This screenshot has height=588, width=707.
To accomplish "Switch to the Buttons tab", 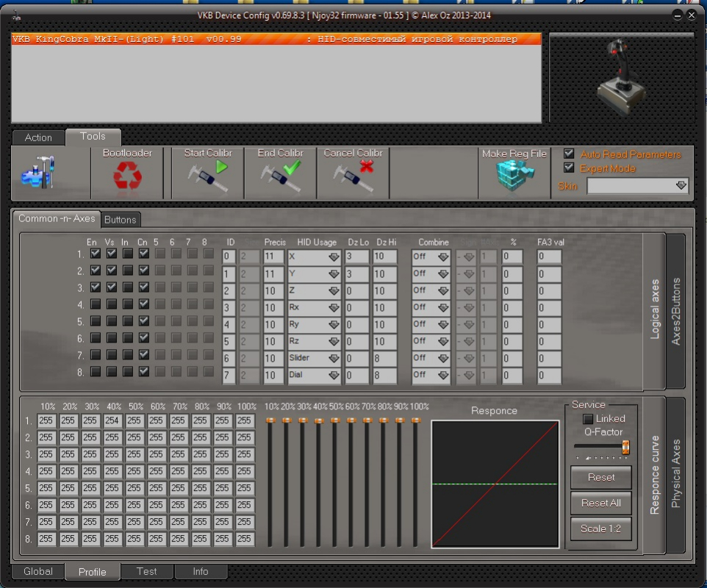I will tap(121, 220).
